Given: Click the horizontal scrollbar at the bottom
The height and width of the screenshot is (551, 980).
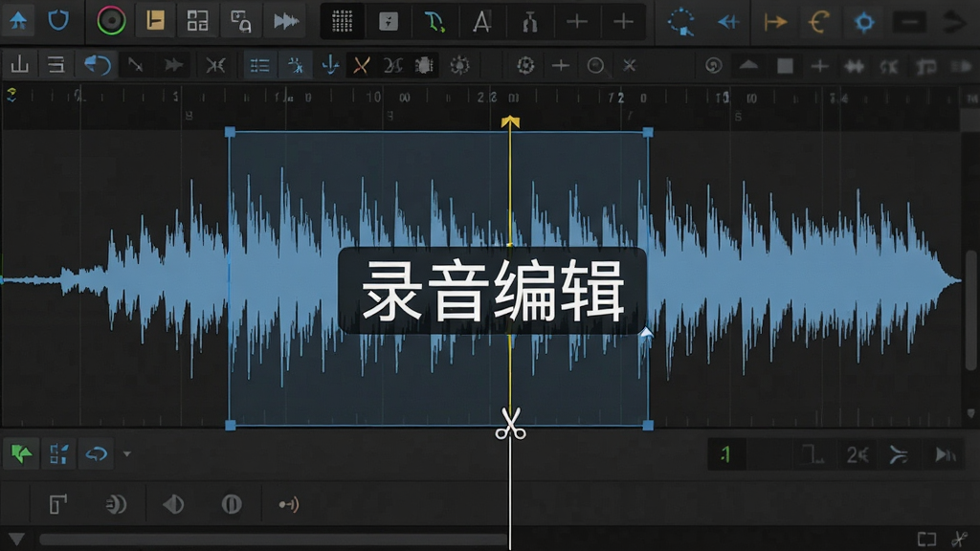Looking at the screenshot, I should (275, 540).
